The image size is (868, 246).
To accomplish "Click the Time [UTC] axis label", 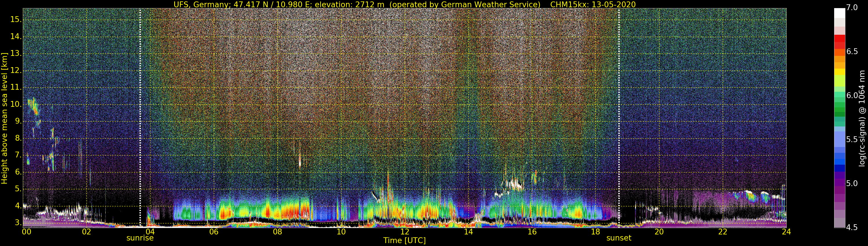I will point(404,241).
